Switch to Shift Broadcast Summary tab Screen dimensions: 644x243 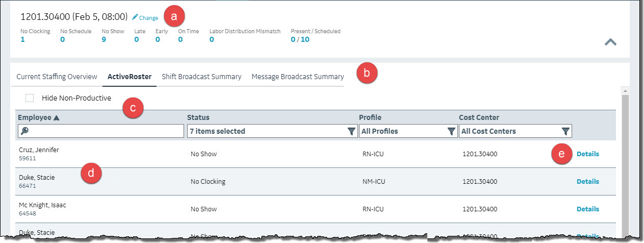(x=201, y=77)
